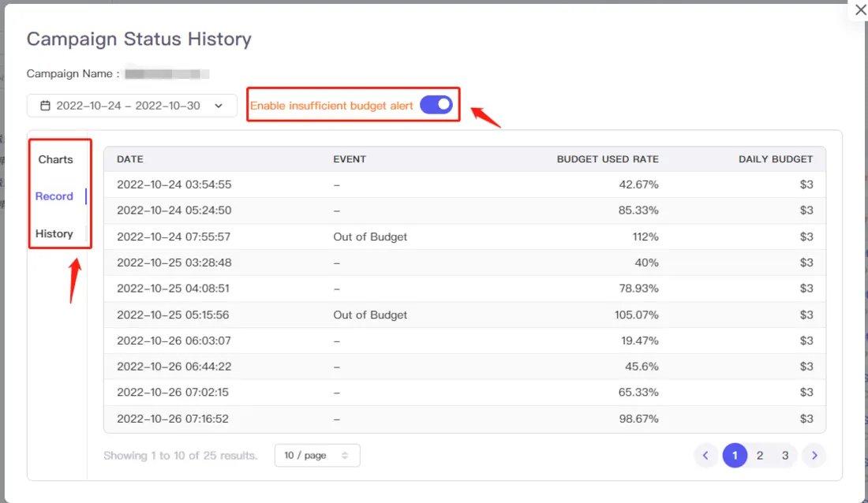Viewport: 868px width, 503px height.
Task: Click the DAILY BUDGET column header
Action: click(776, 158)
